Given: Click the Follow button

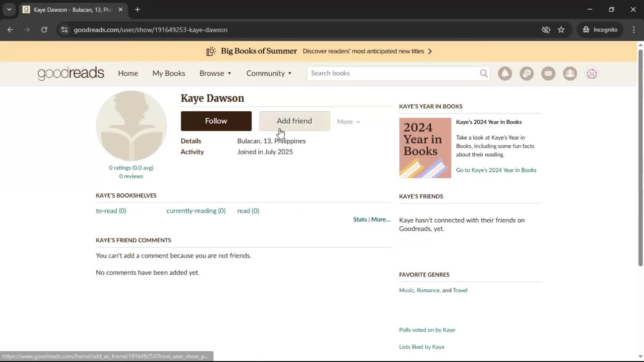Looking at the screenshot, I should point(216,121).
